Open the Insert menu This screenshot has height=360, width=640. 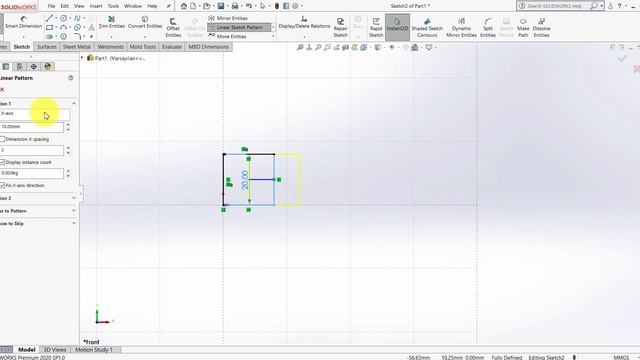(x=96, y=6)
